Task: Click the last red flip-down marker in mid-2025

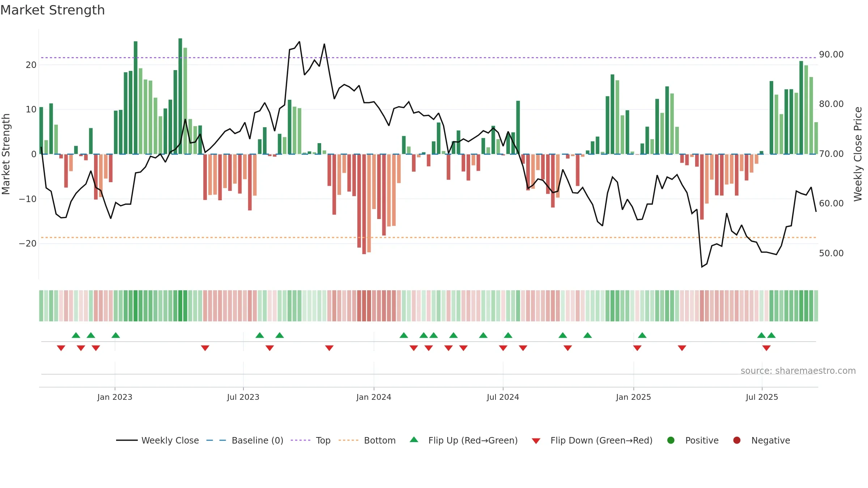Action: coord(766,348)
